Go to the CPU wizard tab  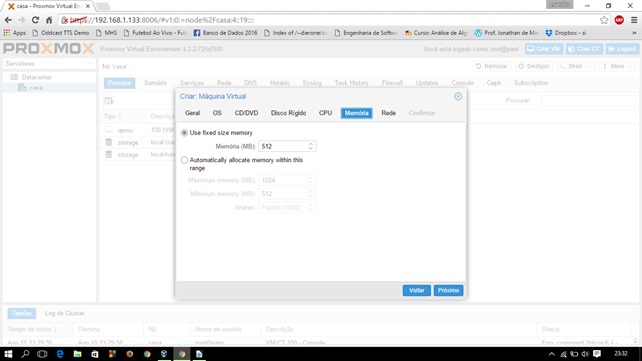[325, 113]
